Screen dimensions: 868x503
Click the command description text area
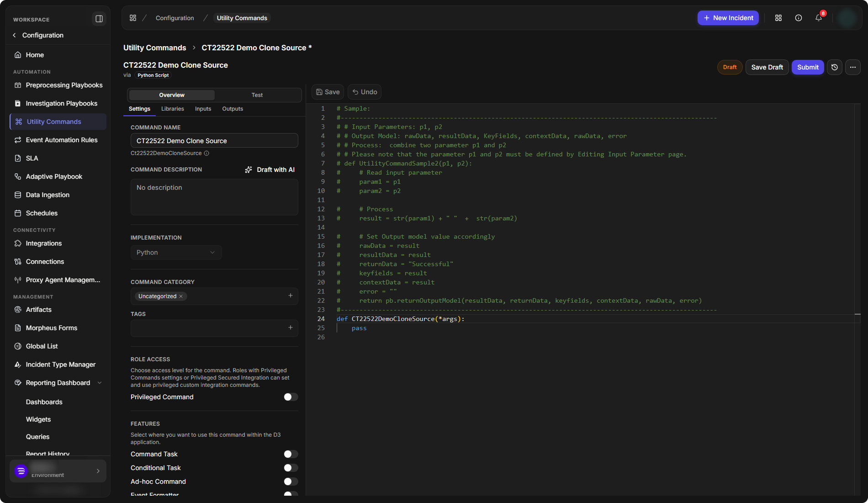coord(214,197)
